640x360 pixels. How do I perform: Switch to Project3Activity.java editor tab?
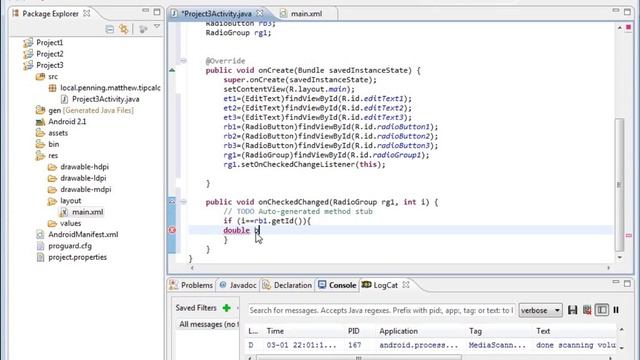pos(216,13)
